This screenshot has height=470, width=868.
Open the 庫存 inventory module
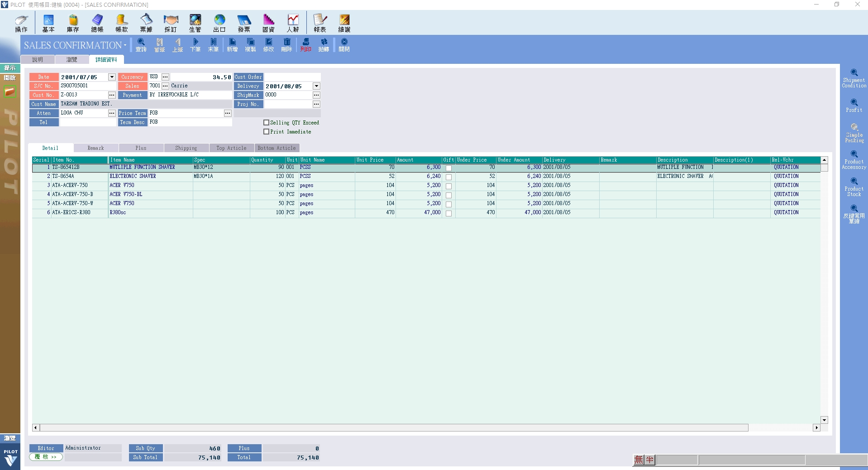(x=73, y=23)
